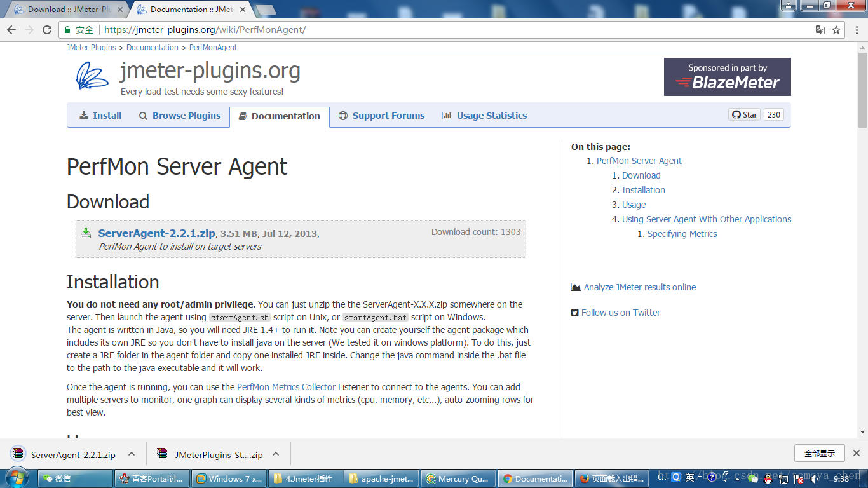Image resolution: width=868 pixels, height=488 pixels.
Task: Bookmark this page with the star icon
Action: point(836,30)
